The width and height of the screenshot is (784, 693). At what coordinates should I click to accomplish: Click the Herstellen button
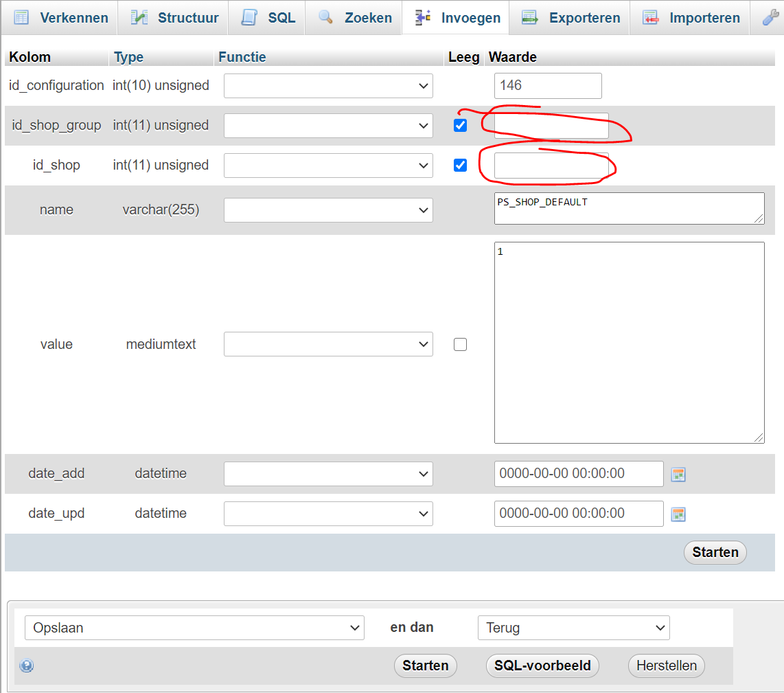667,666
